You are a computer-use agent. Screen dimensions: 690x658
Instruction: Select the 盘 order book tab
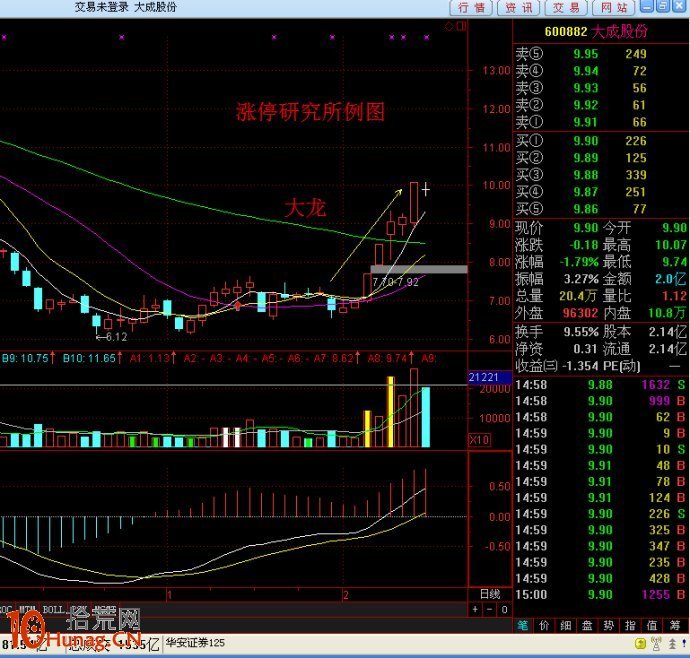point(587,625)
